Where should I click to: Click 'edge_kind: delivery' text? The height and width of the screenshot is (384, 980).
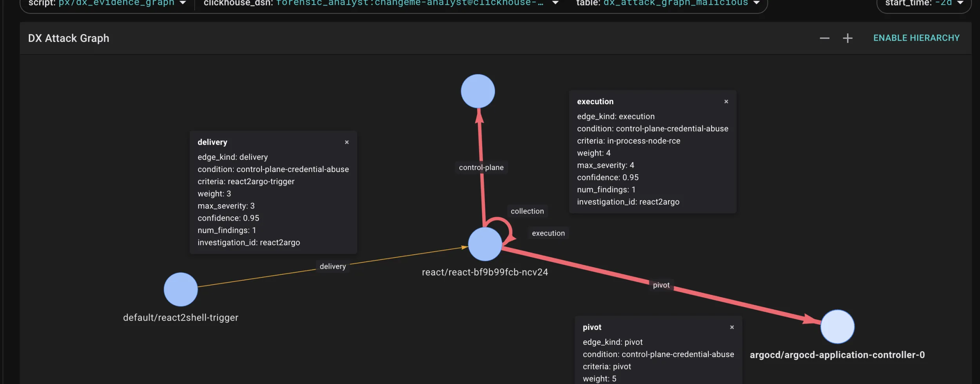233,157
